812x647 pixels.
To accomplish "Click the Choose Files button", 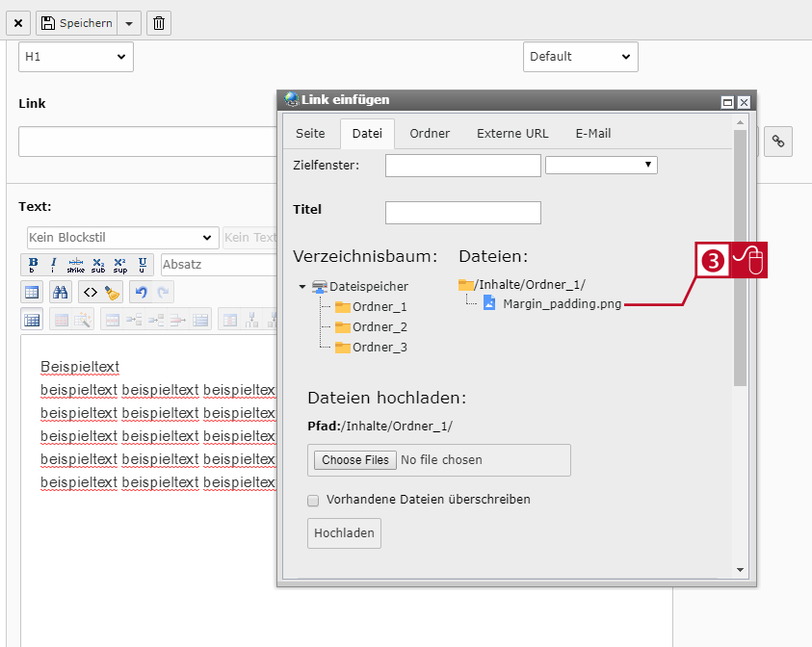I will [355, 460].
